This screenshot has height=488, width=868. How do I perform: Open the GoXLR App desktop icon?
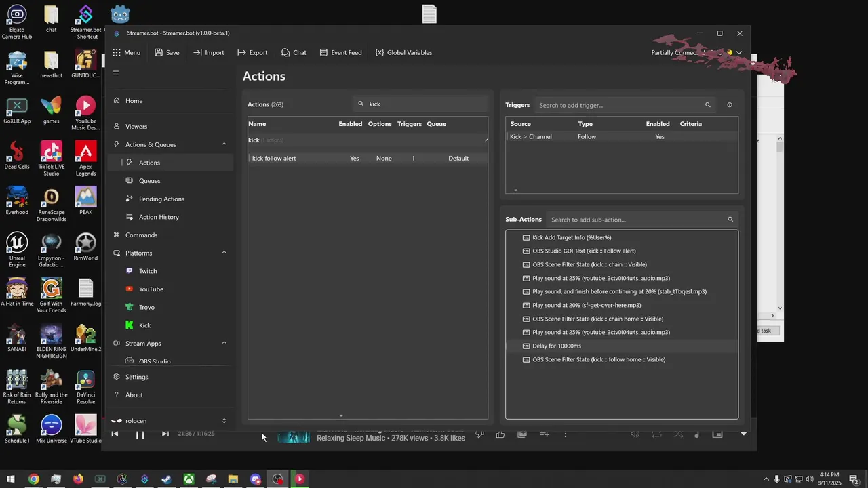pyautogui.click(x=17, y=111)
